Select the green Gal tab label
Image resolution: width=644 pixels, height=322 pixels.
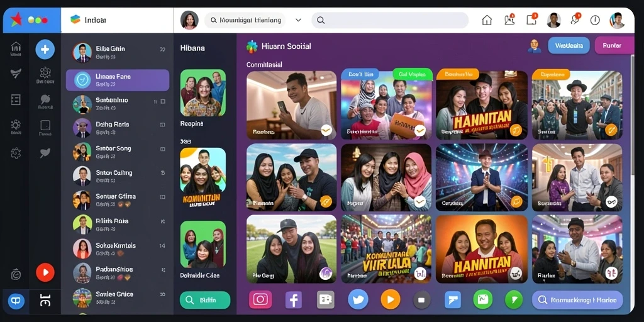click(413, 74)
